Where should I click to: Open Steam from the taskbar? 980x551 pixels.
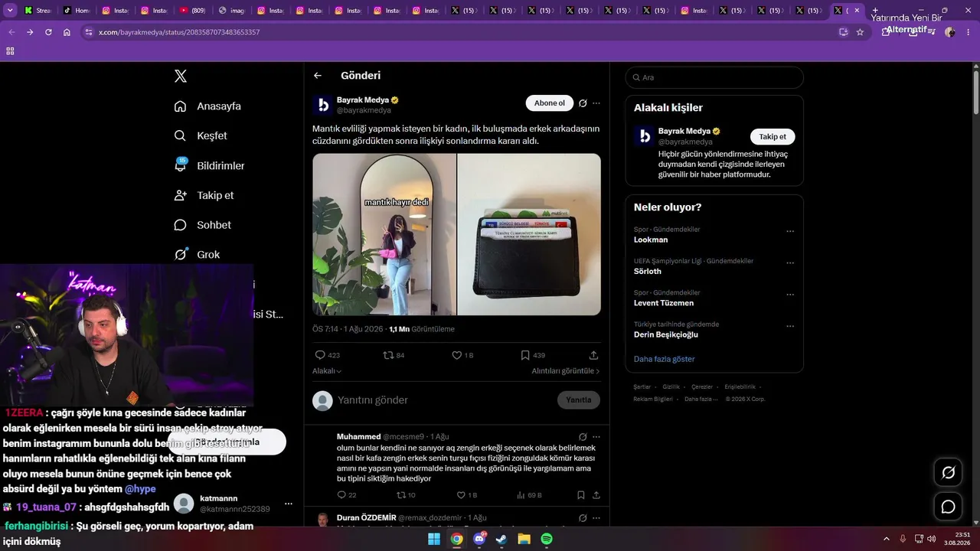pyautogui.click(x=501, y=539)
